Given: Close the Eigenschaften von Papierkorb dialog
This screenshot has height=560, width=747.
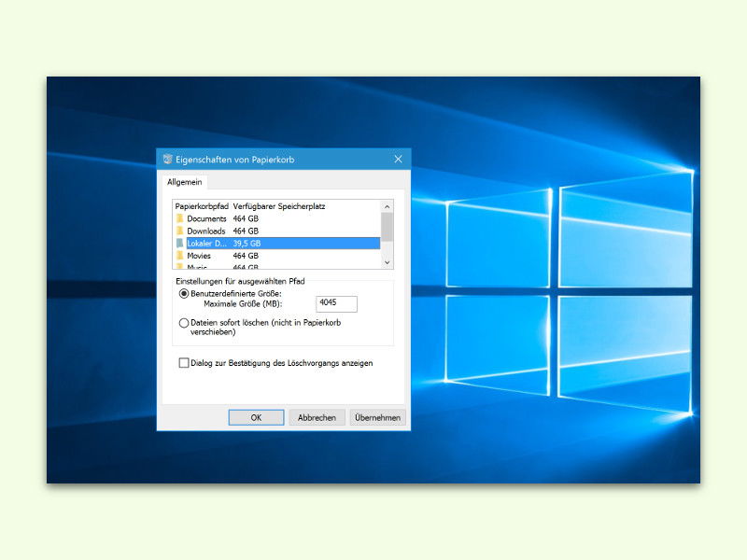Looking at the screenshot, I should click(399, 159).
